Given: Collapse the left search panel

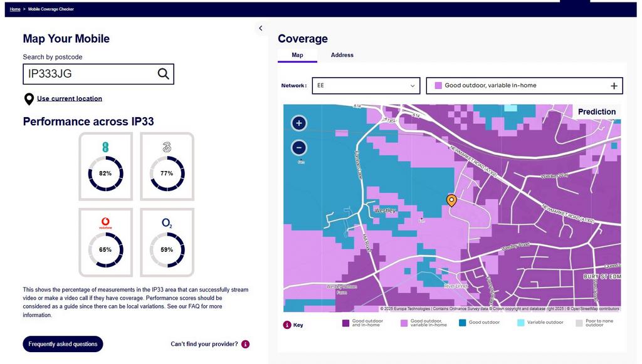Looking at the screenshot, I should [261, 28].
